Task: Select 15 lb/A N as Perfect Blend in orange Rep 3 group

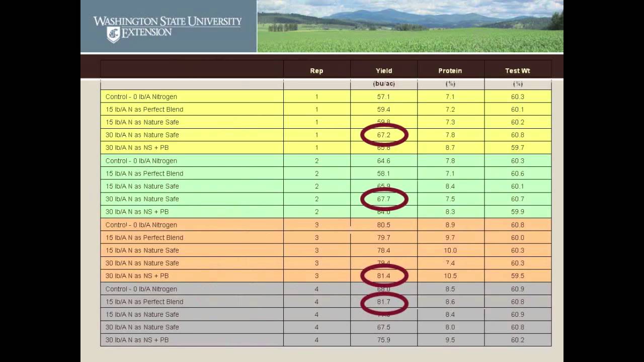Action: [144, 238]
